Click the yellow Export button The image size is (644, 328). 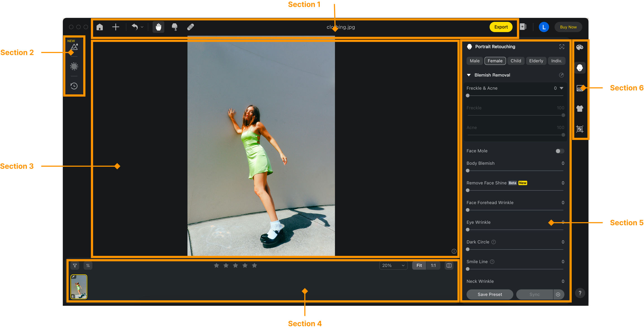[x=501, y=27]
